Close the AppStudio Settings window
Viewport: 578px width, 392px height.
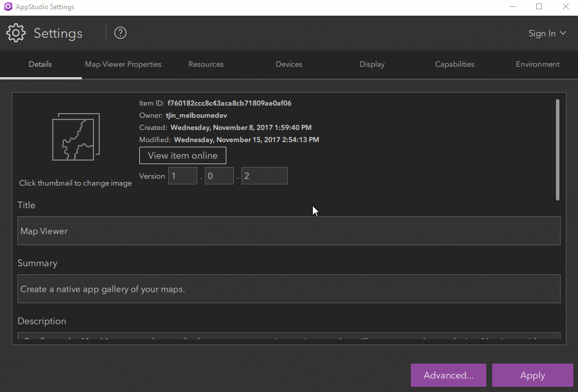tap(565, 6)
